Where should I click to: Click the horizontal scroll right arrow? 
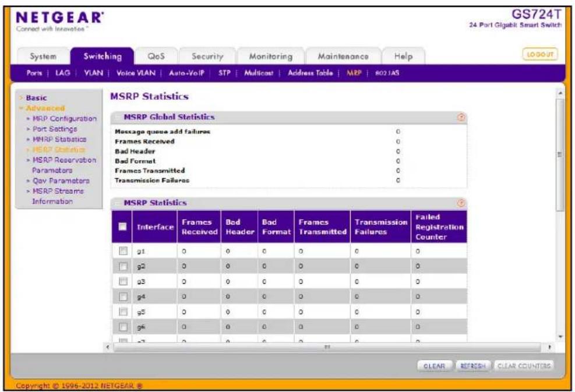coord(549,347)
